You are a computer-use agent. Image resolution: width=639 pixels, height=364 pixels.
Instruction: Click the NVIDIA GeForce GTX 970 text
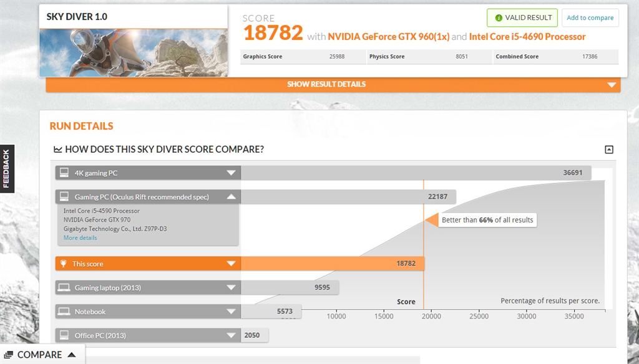coord(97,220)
